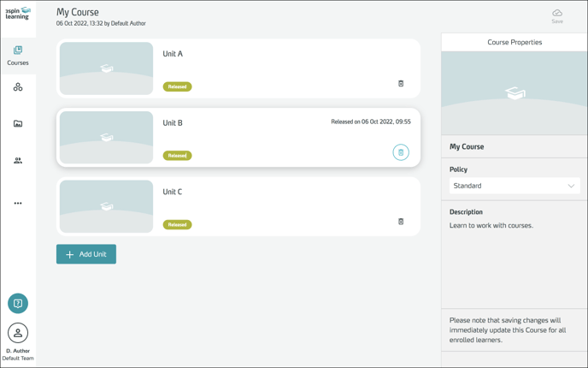Click the Released badge on Unit C
Viewport: 588px width, 368px height.
[177, 225]
